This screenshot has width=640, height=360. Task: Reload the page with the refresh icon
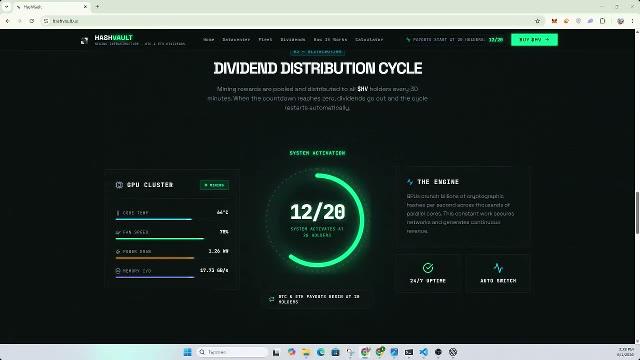point(32,21)
